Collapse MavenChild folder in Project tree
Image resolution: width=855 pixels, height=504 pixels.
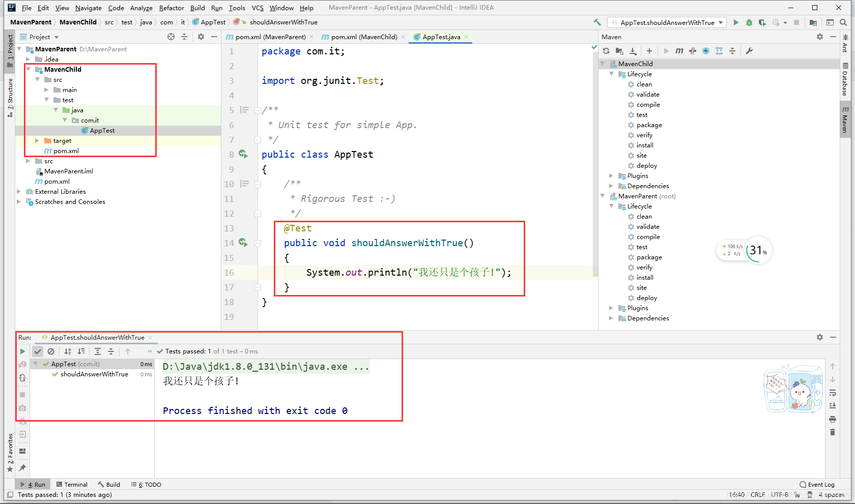pyautogui.click(x=28, y=69)
